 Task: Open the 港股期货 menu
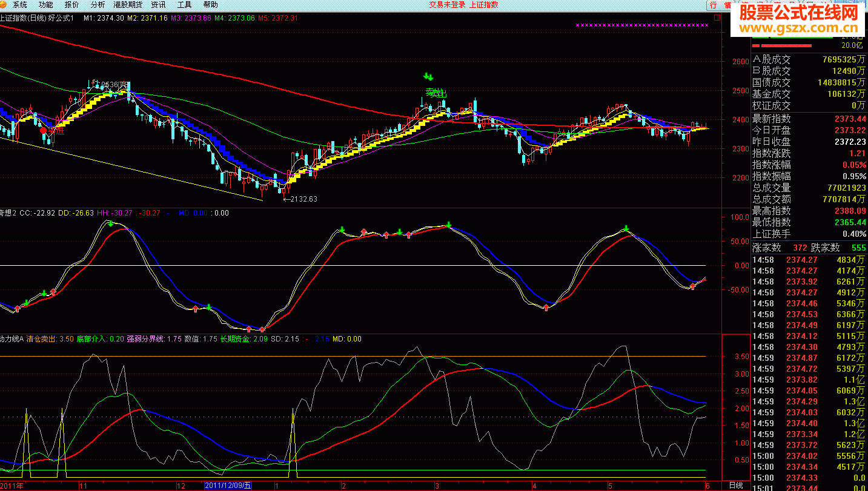click(128, 4)
